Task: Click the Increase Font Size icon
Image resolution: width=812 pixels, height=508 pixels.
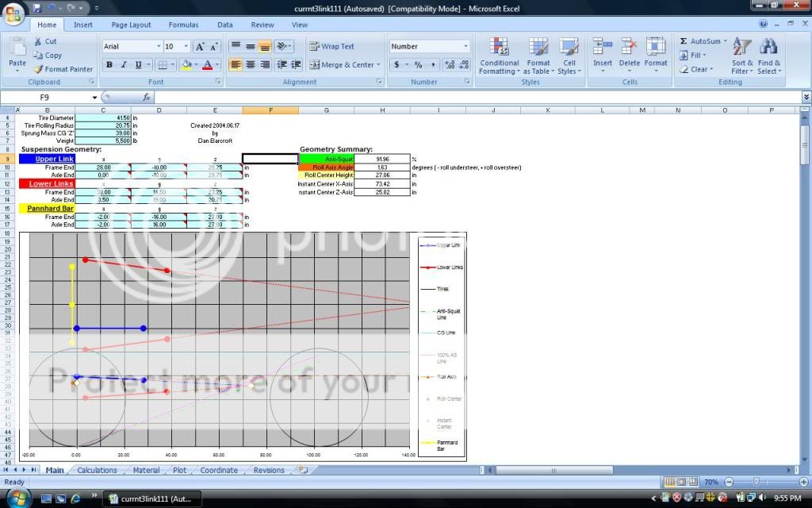Action: [x=200, y=47]
